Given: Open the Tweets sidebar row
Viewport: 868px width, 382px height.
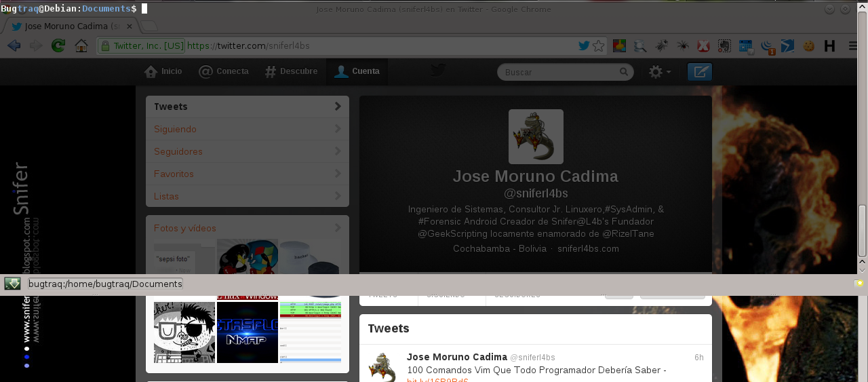Looking at the screenshot, I should (x=248, y=107).
